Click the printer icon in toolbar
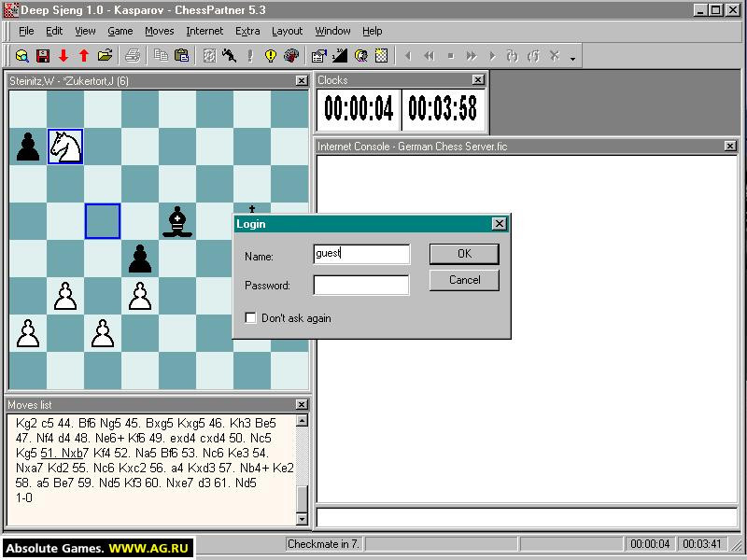Viewport: 747px width, 560px height. tap(132, 56)
